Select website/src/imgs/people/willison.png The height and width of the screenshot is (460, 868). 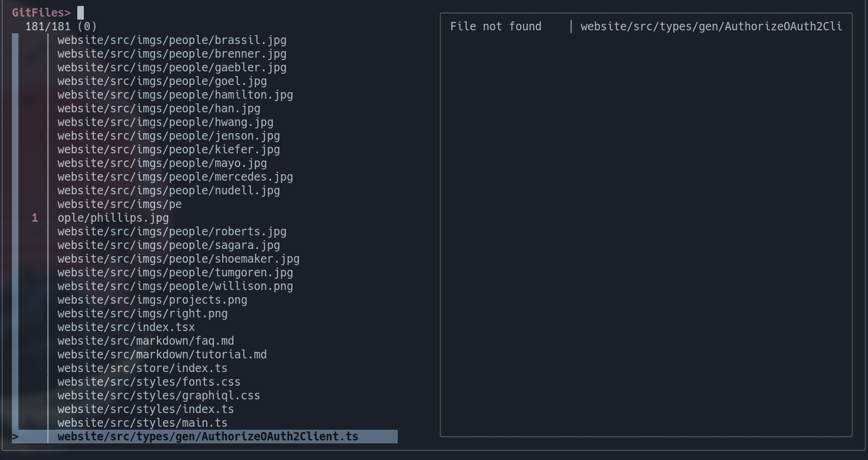pyautogui.click(x=175, y=286)
